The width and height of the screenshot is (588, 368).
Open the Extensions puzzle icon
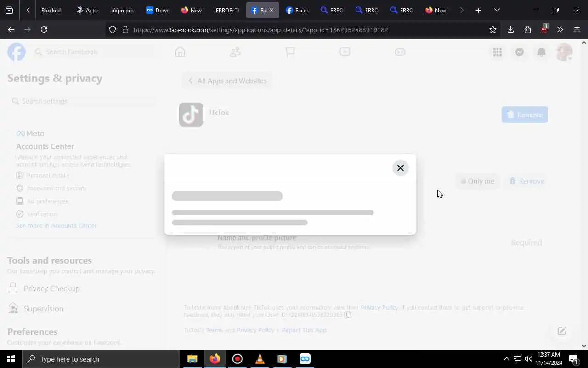click(527, 29)
